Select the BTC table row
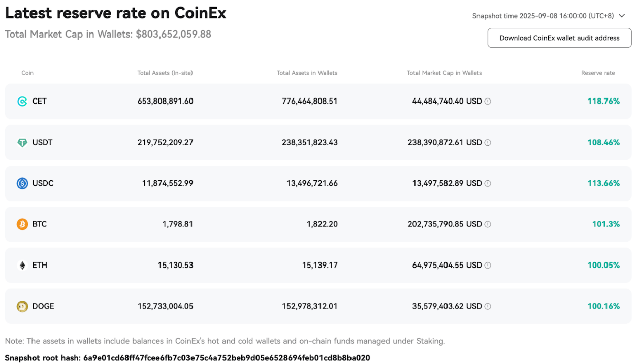The height and width of the screenshot is (364, 639). point(319,224)
